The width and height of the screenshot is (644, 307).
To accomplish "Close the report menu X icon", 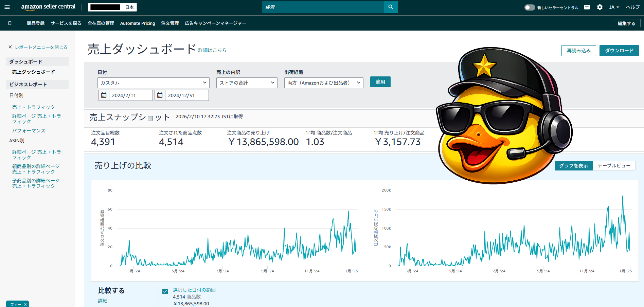I will (x=10, y=47).
